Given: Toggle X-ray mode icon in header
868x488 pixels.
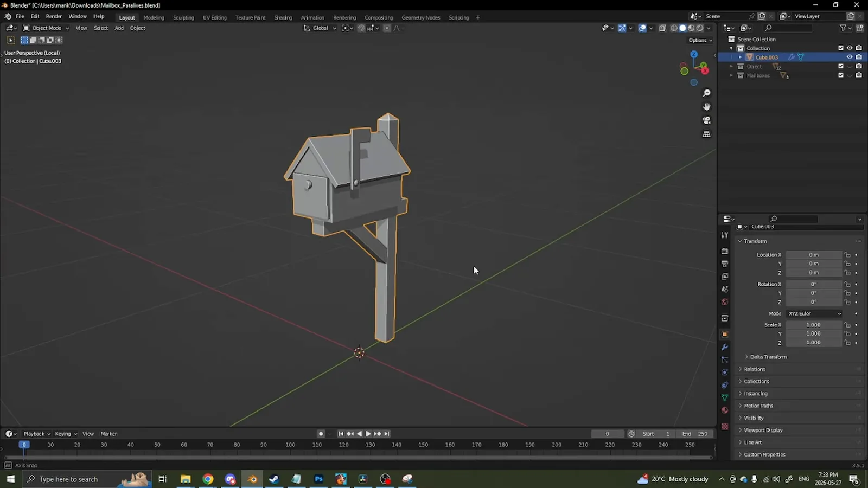Looking at the screenshot, I should pos(662,28).
